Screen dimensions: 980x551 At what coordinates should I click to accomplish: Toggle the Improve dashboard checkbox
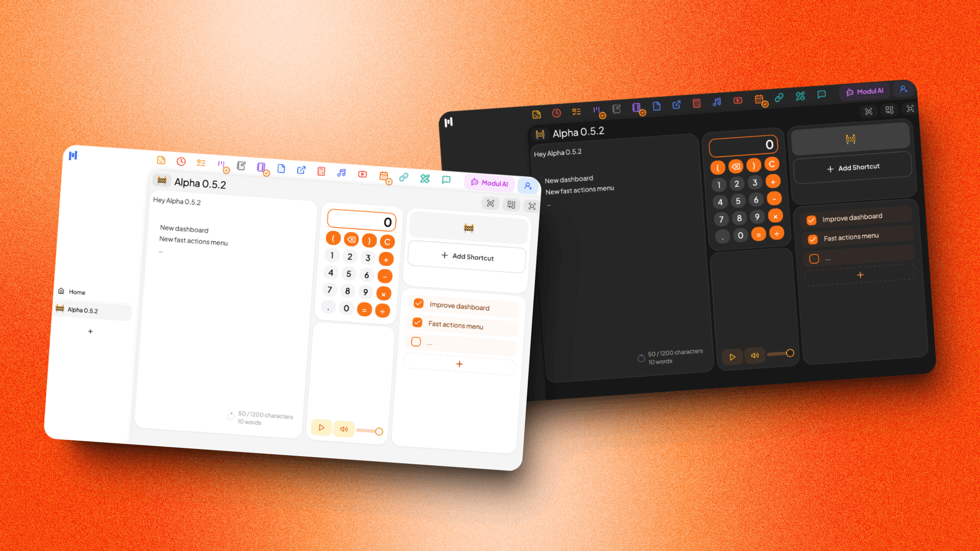[419, 306]
